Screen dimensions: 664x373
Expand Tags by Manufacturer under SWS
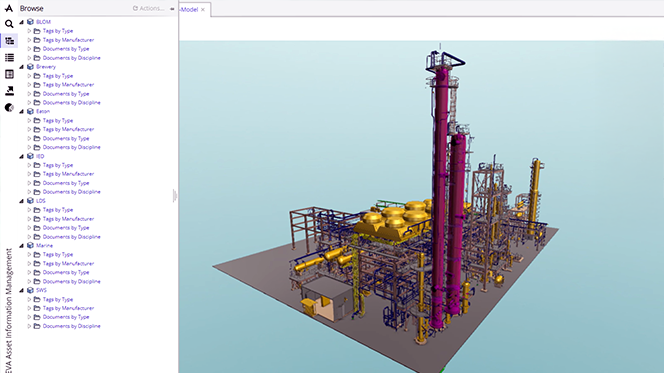point(29,308)
